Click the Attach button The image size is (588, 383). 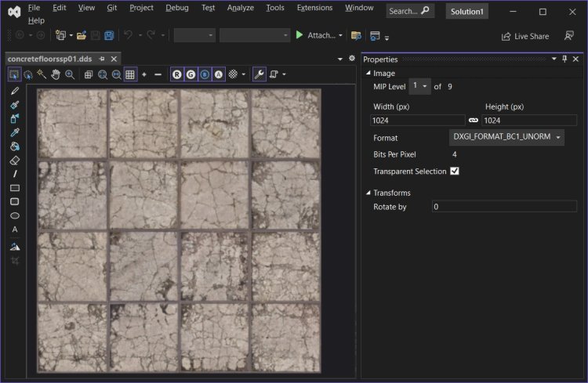[319, 35]
